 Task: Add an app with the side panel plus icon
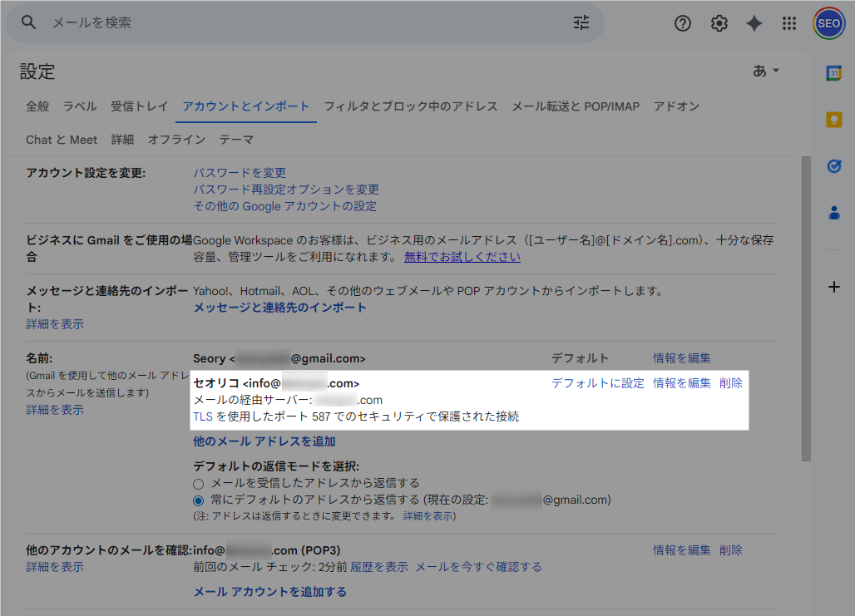tap(833, 287)
